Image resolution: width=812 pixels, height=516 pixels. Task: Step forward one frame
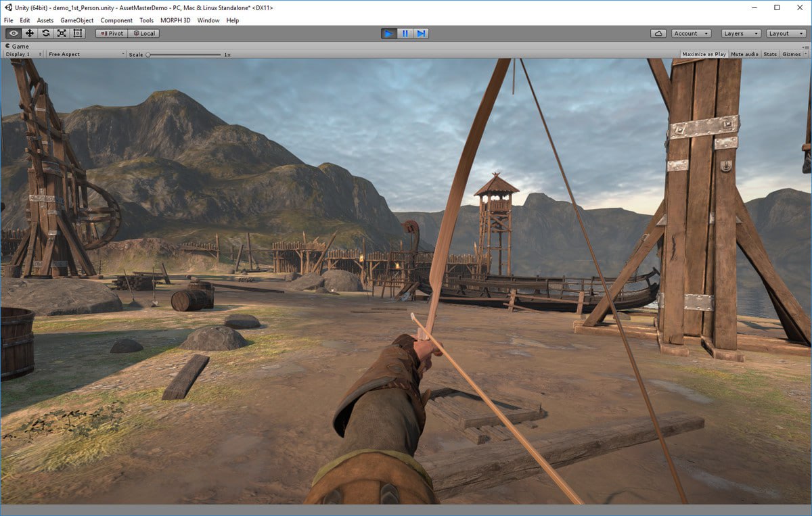click(x=421, y=33)
